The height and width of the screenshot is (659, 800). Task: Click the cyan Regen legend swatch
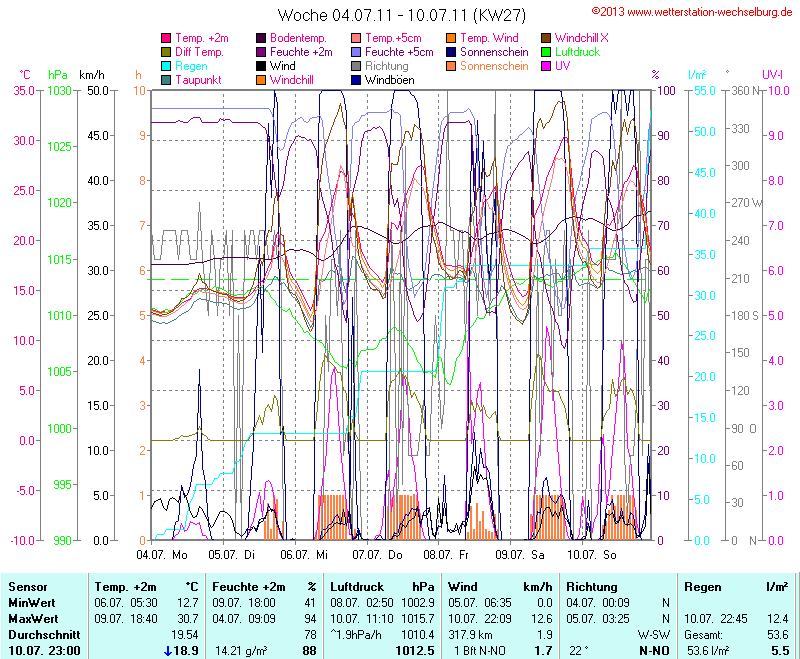[166, 66]
